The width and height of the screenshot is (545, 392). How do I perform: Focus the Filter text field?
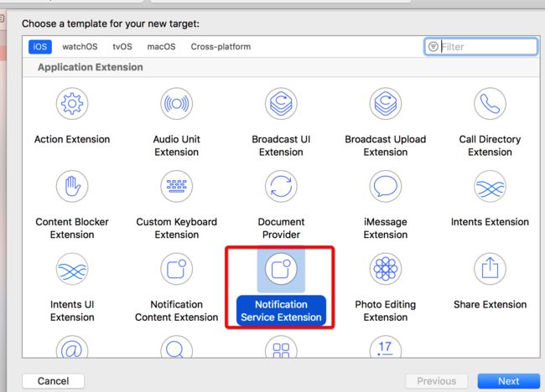[x=480, y=47]
